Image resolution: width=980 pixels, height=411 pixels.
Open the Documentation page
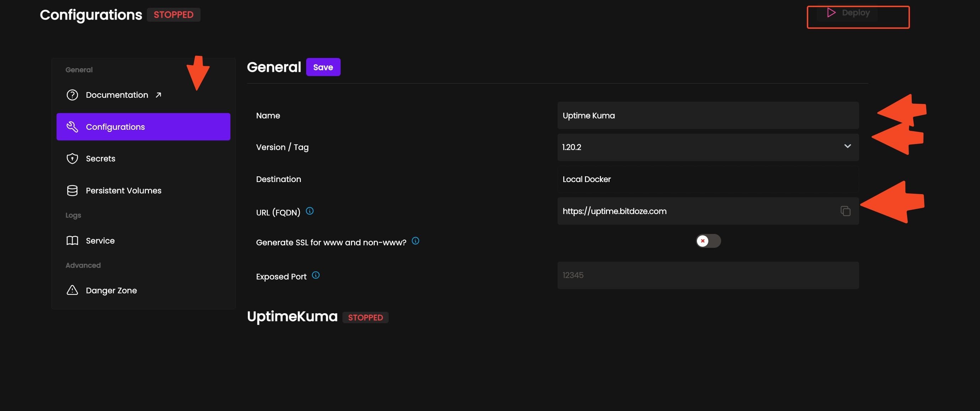pos(117,95)
